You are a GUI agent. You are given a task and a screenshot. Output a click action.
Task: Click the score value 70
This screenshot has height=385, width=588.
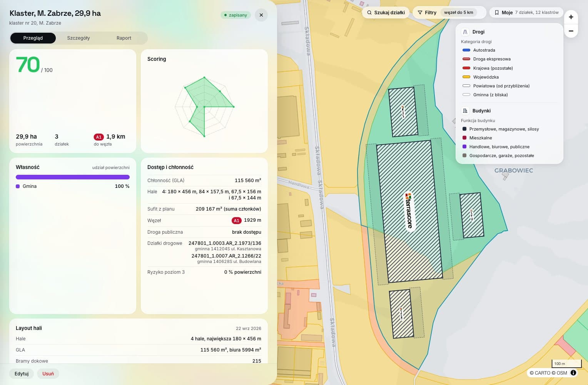tap(28, 65)
